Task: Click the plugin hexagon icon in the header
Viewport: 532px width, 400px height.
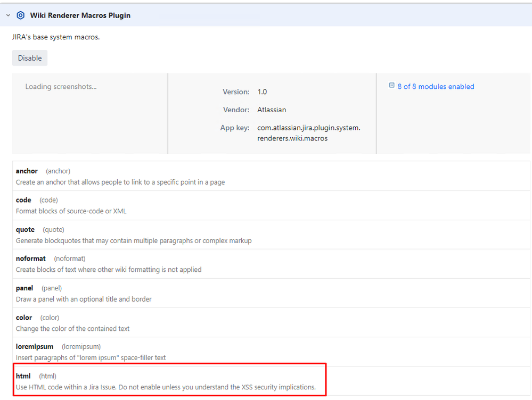Action: [20, 15]
